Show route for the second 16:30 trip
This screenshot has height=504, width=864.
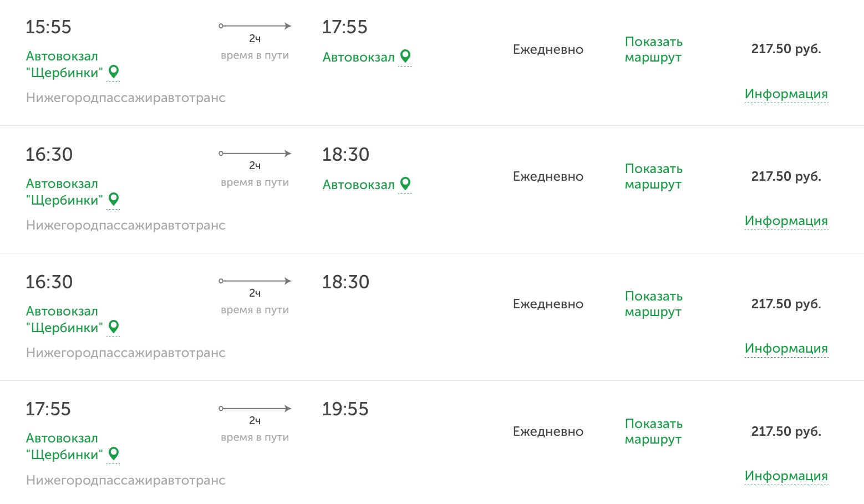pyautogui.click(x=653, y=304)
